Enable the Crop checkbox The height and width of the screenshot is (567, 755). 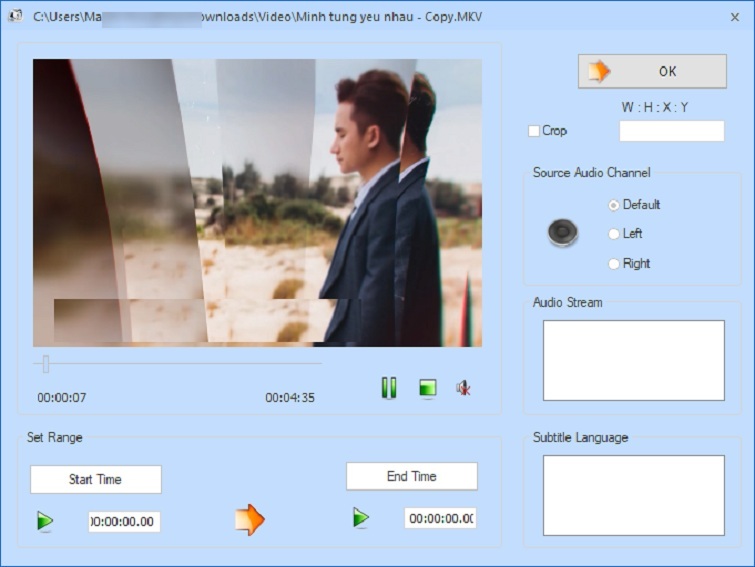click(x=534, y=131)
